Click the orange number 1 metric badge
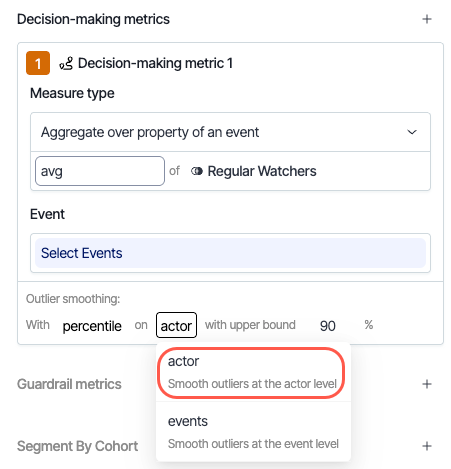 pyautogui.click(x=38, y=63)
